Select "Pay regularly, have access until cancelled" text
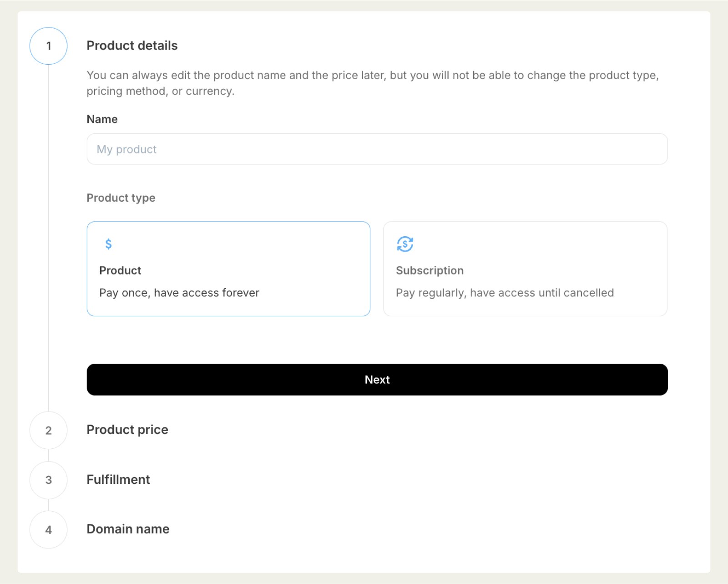This screenshot has height=584, width=728. click(505, 293)
